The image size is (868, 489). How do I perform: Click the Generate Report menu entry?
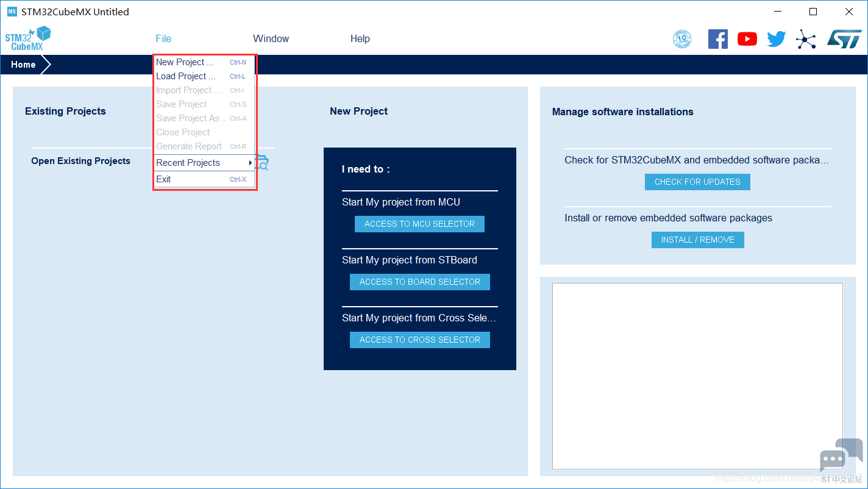[204, 146]
